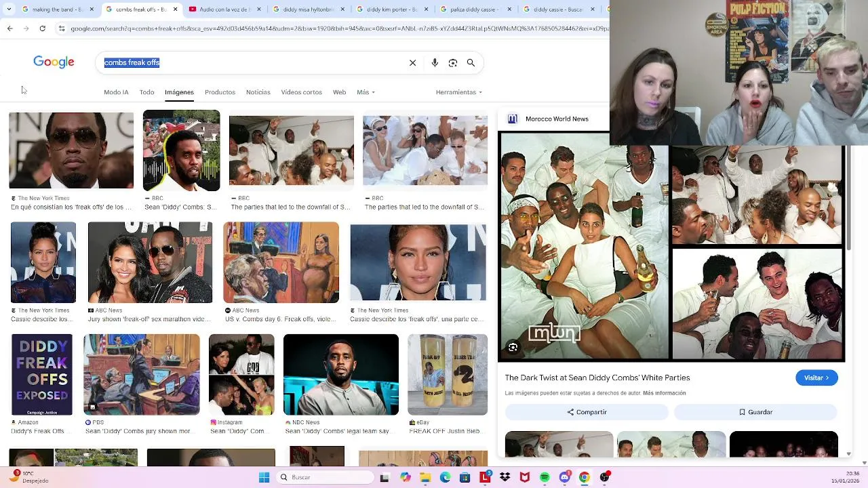The image size is (868, 488).
Task: Open Microsoft Store from the taskbar
Action: tap(465, 477)
